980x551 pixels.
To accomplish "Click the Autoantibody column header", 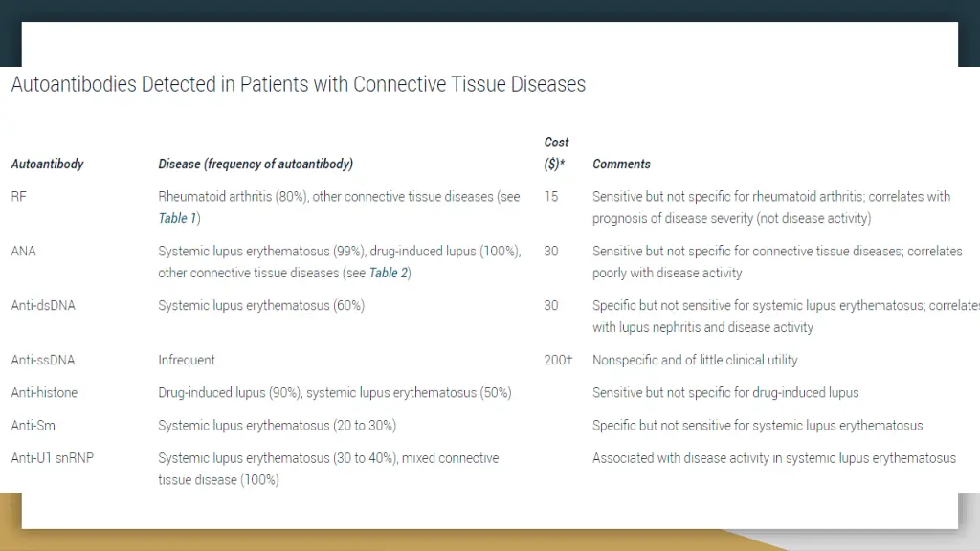I will (47, 165).
